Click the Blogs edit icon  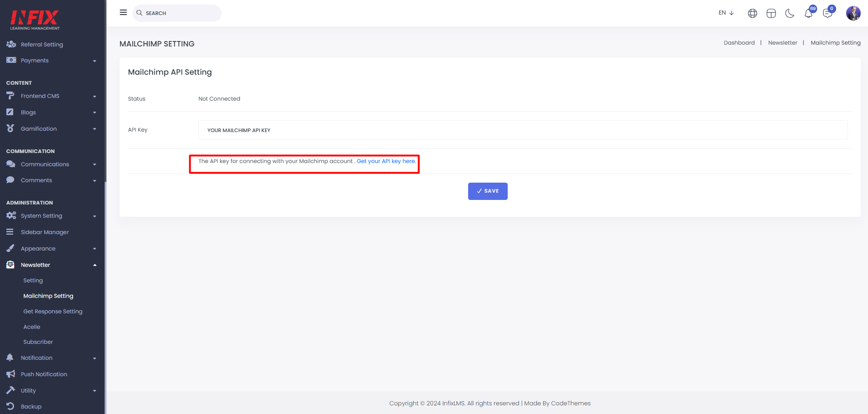[10, 112]
